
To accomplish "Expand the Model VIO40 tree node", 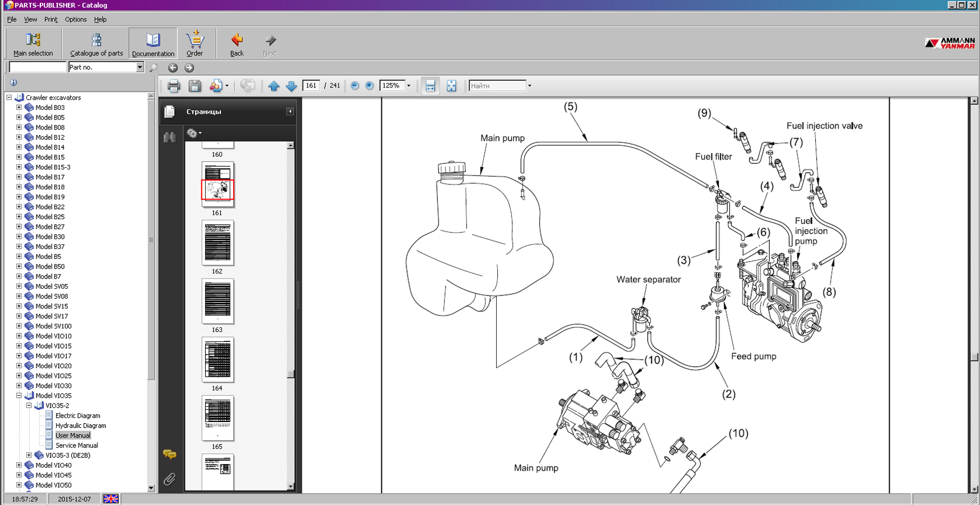I will pos(19,465).
